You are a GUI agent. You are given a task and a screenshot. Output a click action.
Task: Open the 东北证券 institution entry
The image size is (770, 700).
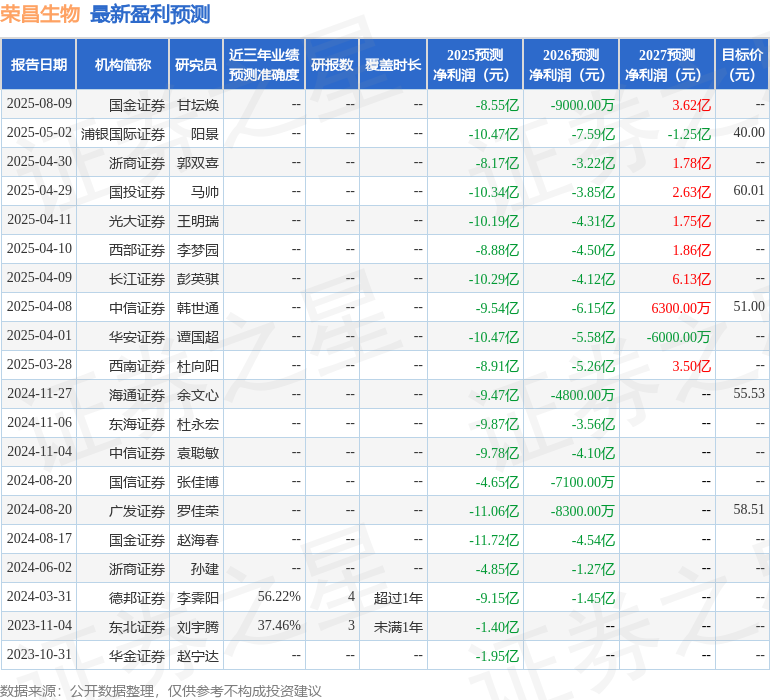[137, 627]
